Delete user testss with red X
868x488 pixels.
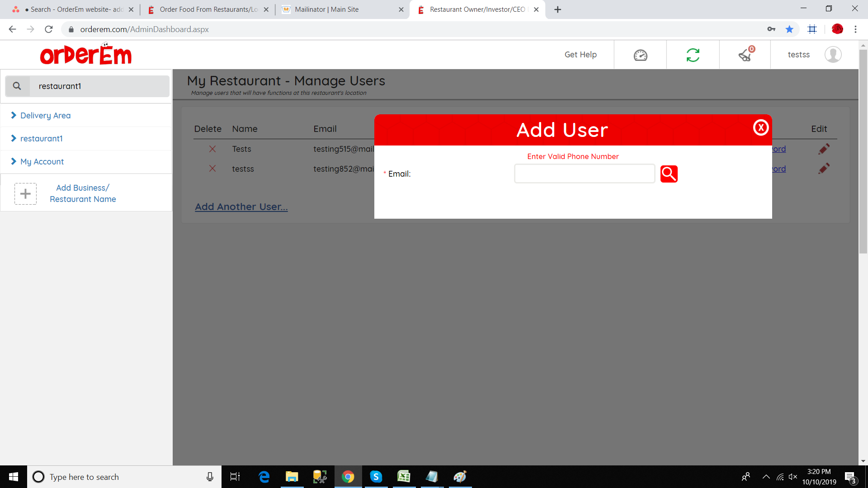pos(212,169)
